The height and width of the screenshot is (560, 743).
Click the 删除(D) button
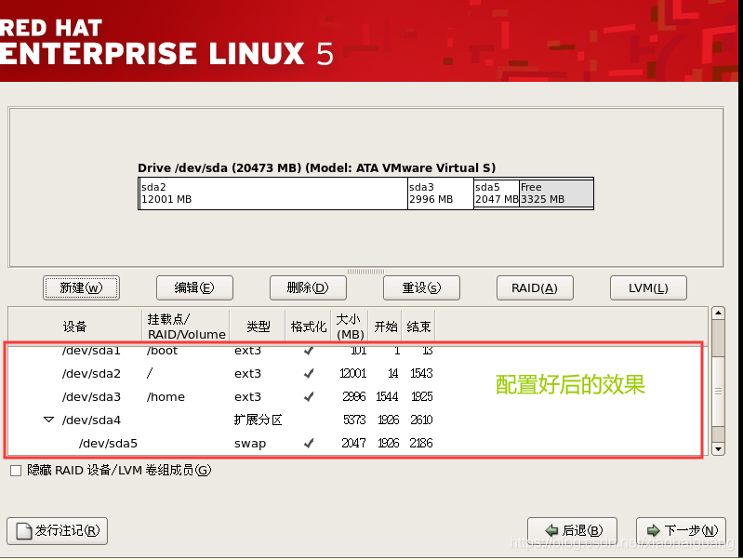click(x=308, y=287)
